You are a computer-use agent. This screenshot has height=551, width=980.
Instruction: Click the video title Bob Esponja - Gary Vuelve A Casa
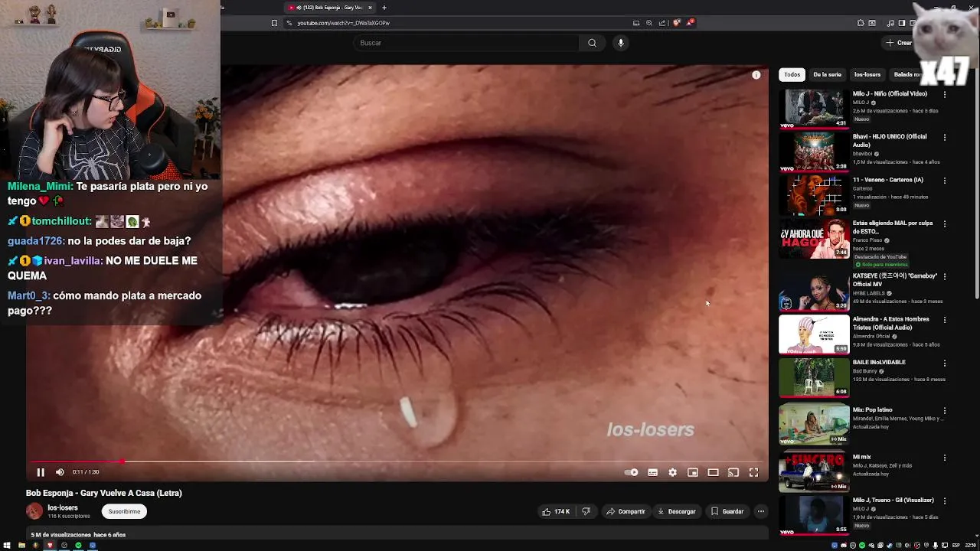tap(104, 493)
